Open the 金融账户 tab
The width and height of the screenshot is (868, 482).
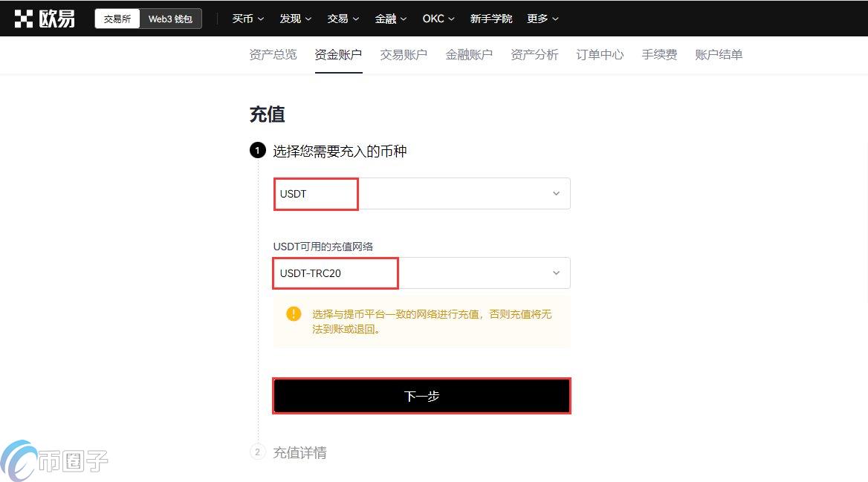coord(469,55)
